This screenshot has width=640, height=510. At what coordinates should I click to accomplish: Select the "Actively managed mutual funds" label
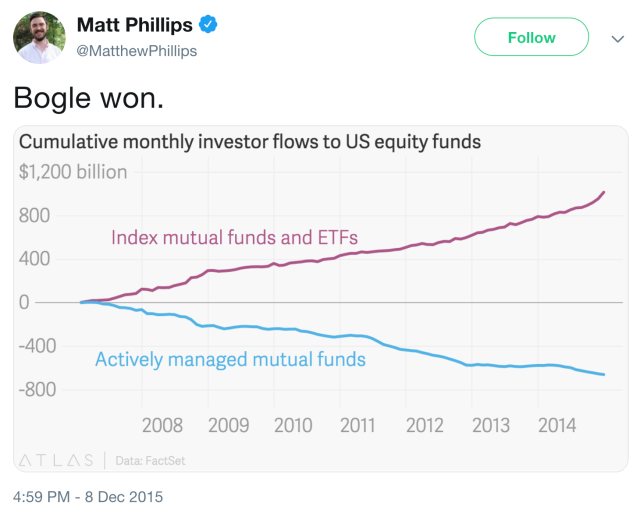(230, 359)
